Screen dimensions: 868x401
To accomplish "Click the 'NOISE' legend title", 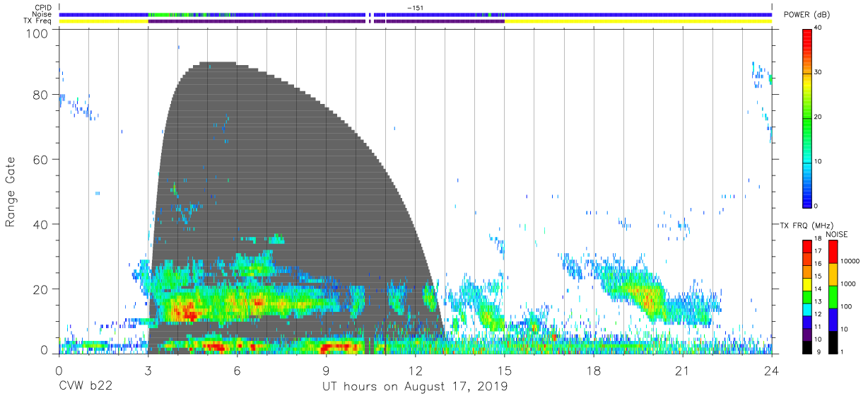I will [x=836, y=234].
